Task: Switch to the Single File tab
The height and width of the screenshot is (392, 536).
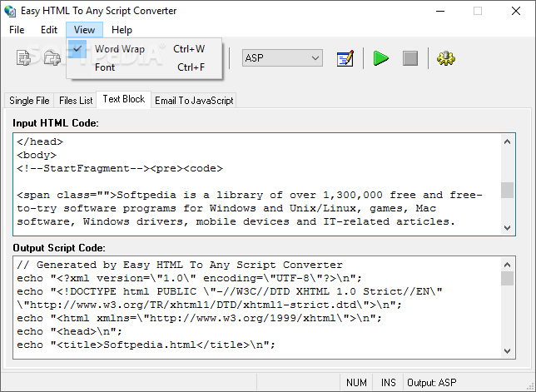Action: [x=29, y=101]
